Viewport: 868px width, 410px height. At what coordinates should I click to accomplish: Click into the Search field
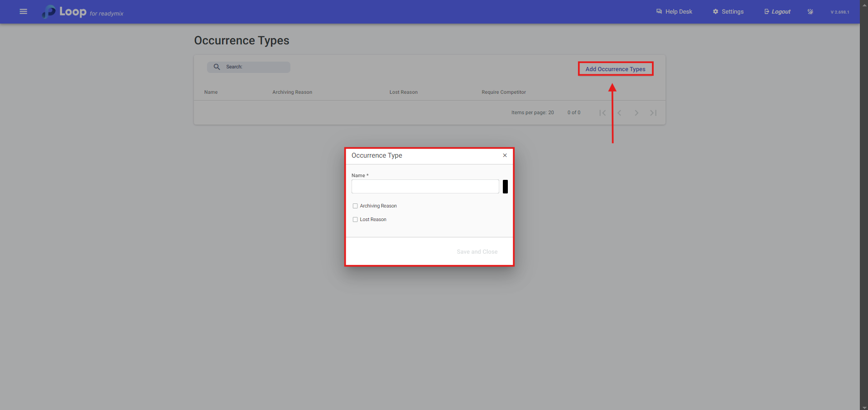click(256, 67)
